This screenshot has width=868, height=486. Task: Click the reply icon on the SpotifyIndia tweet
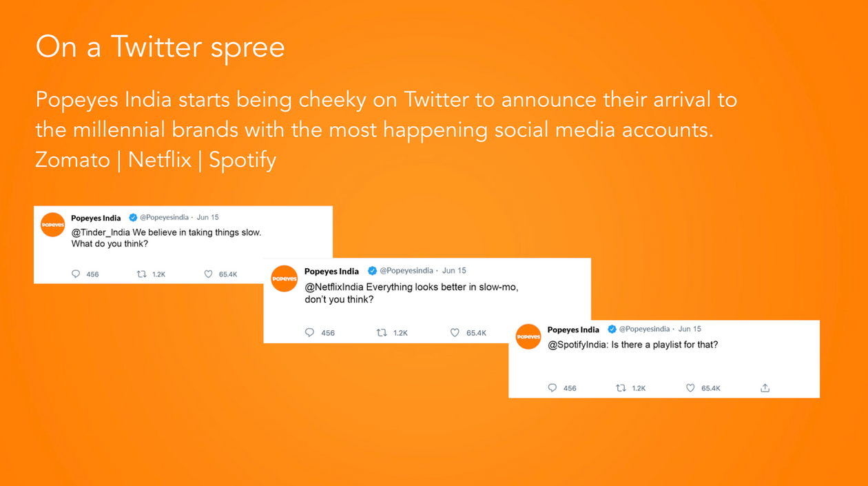pos(552,388)
